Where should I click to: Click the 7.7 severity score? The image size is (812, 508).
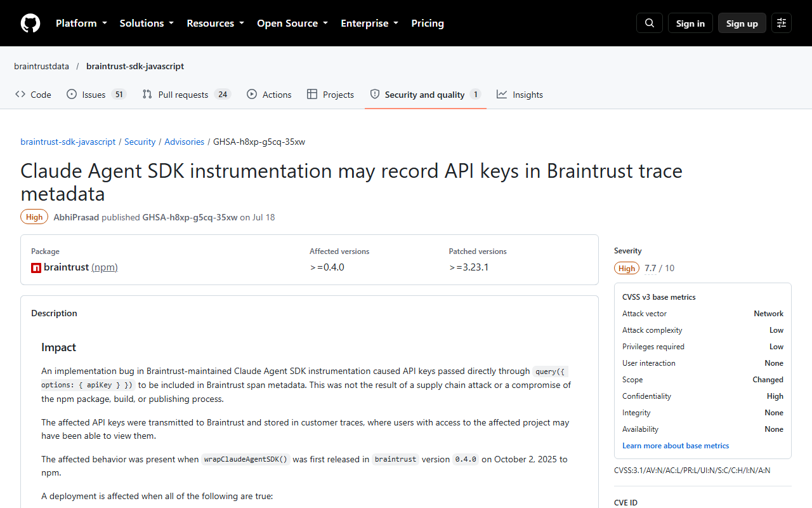click(x=650, y=268)
